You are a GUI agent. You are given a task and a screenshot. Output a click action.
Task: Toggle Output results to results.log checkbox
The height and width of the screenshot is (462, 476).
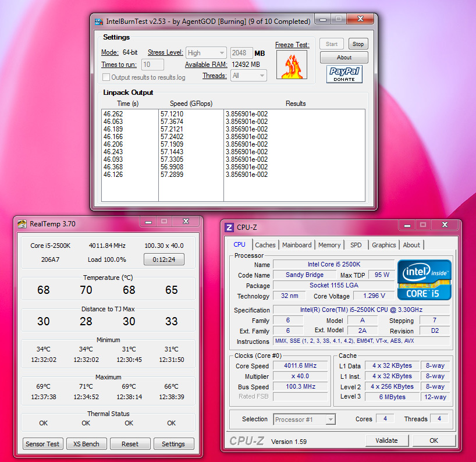pyautogui.click(x=106, y=77)
